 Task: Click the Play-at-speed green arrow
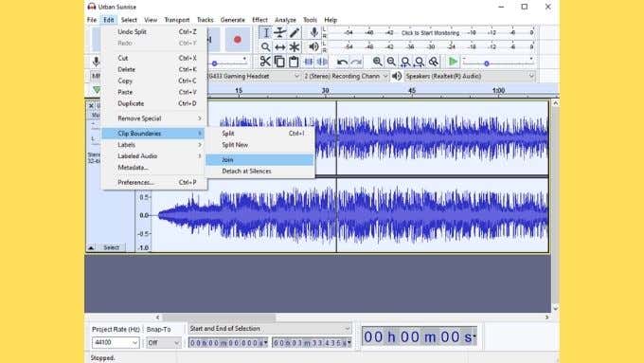pos(453,62)
